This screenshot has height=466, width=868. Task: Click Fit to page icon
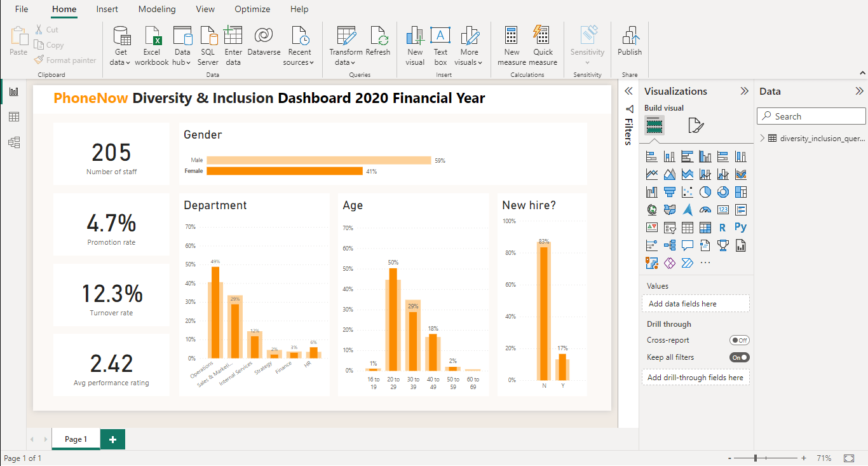coord(849,458)
